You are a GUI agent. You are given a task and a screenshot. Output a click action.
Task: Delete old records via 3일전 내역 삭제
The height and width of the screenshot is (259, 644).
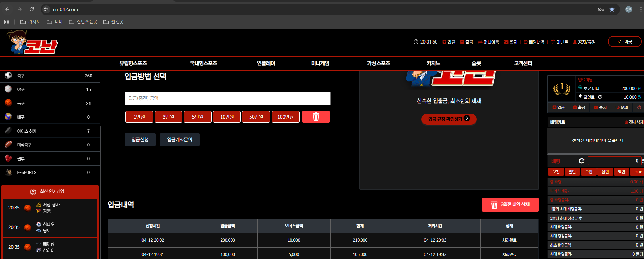point(510,205)
